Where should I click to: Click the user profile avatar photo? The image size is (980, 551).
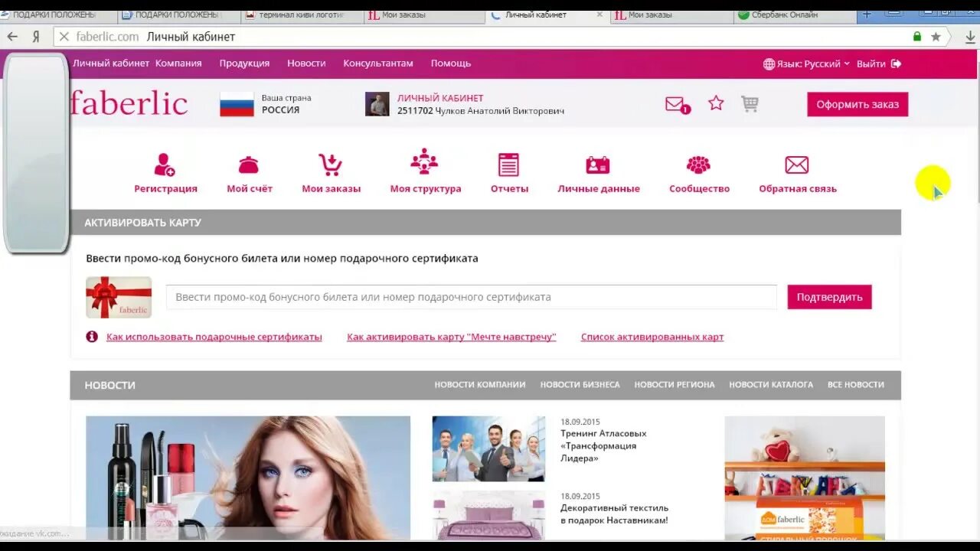pyautogui.click(x=377, y=104)
